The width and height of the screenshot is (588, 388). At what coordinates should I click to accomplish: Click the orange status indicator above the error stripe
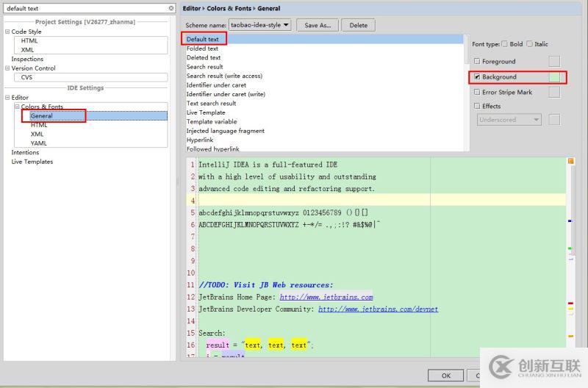pyautogui.click(x=570, y=161)
